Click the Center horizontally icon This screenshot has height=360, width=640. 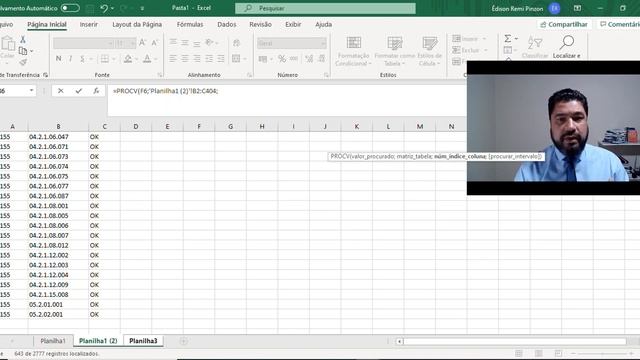(x=185, y=59)
